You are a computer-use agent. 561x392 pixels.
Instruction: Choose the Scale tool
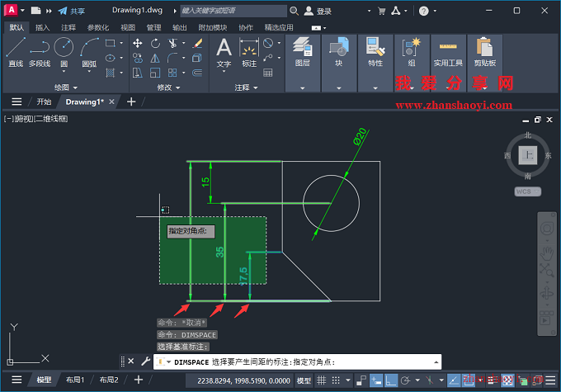pyautogui.click(x=155, y=73)
